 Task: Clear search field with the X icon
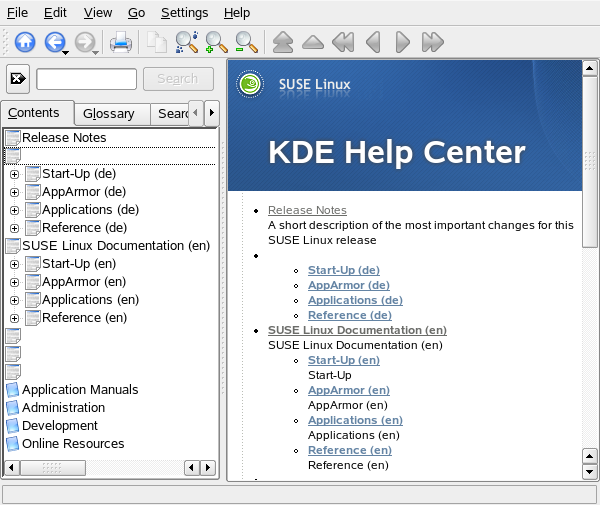pyautogui.click(x=18, y=79)
